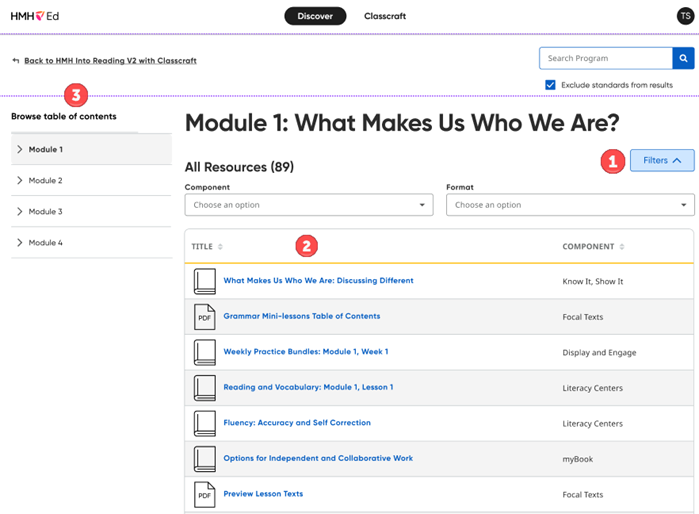Open What Makes Us Who We Are: Discussing Different
The image size is (699, 514).
point(318,280)
